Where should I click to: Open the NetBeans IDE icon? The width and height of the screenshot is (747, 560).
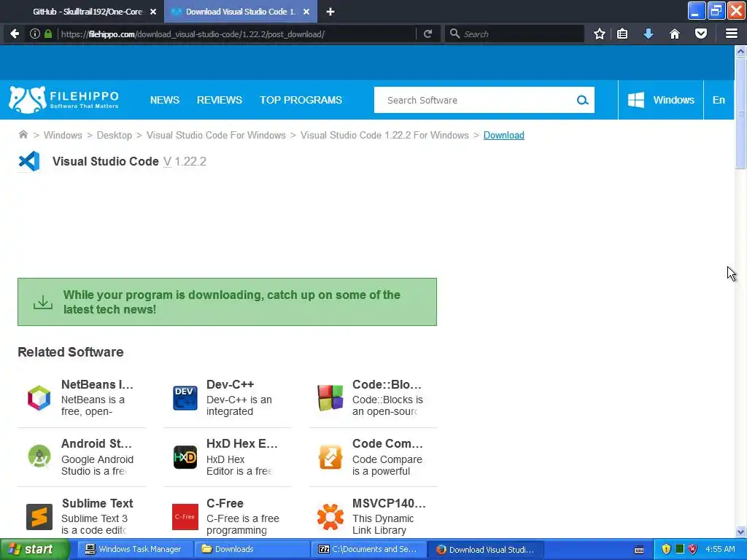(39, 397)
